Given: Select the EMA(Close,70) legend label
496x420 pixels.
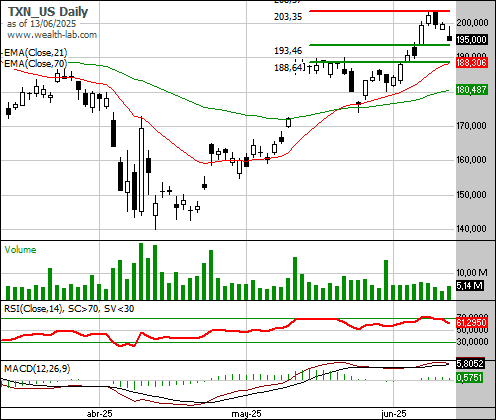Looking at the screenshot, I should pyautogui.click(x=36, y=63).
